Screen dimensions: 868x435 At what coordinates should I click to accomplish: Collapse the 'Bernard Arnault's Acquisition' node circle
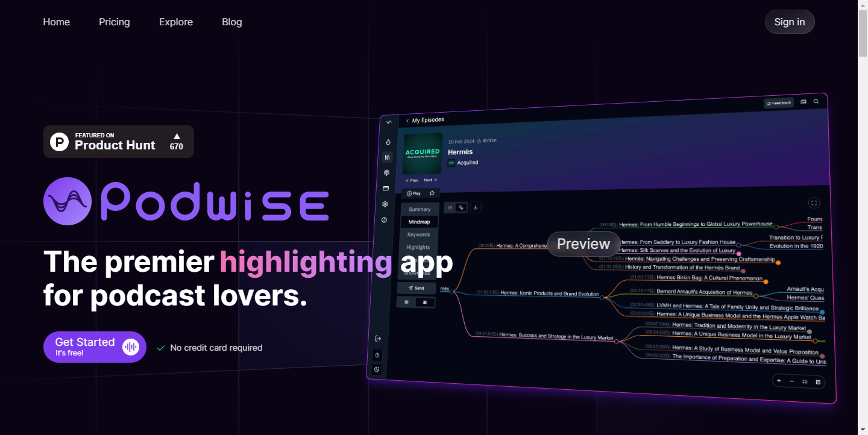click(755, 296)
